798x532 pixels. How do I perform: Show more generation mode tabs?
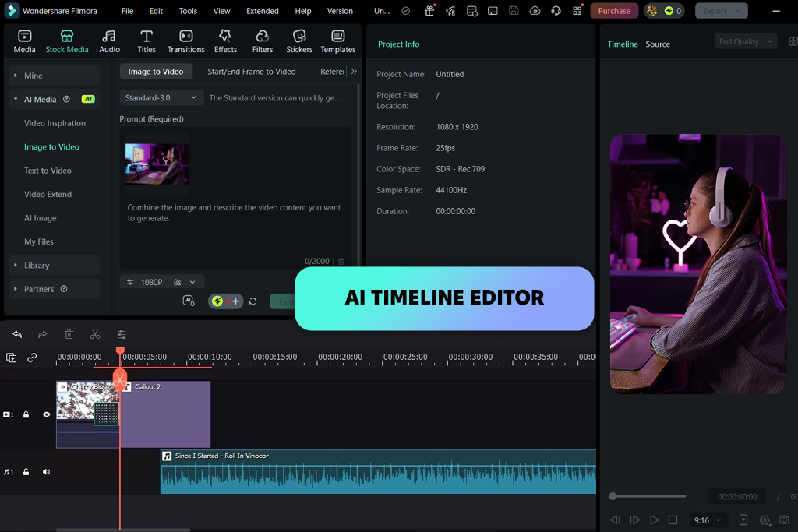(x=354, y=72)
